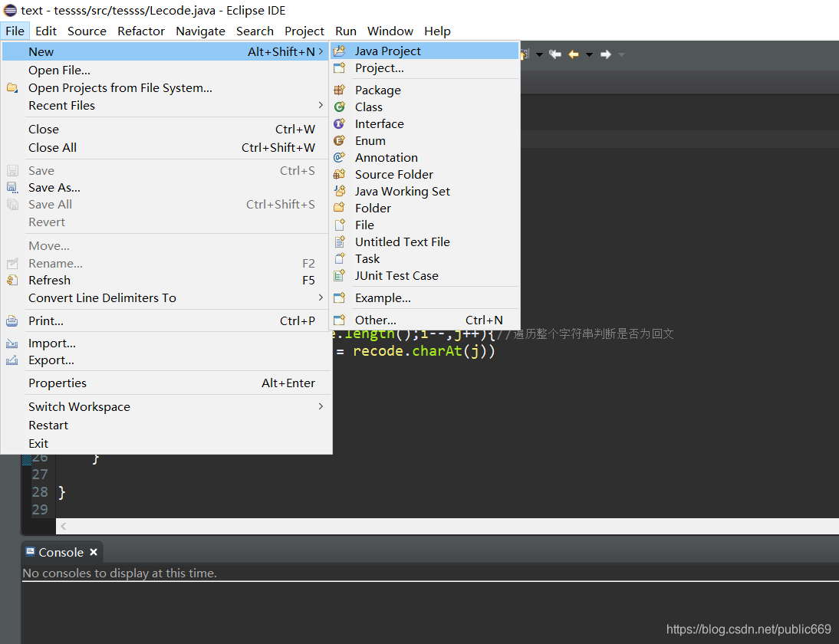Viewport: 839px width, 644px height.
Task: Open the forward history dropdown arrow
Action: pyautogui.click(x=621, y=54)
